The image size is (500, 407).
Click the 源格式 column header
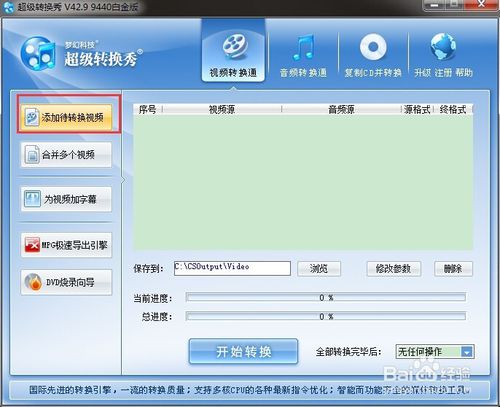[417, 109]
